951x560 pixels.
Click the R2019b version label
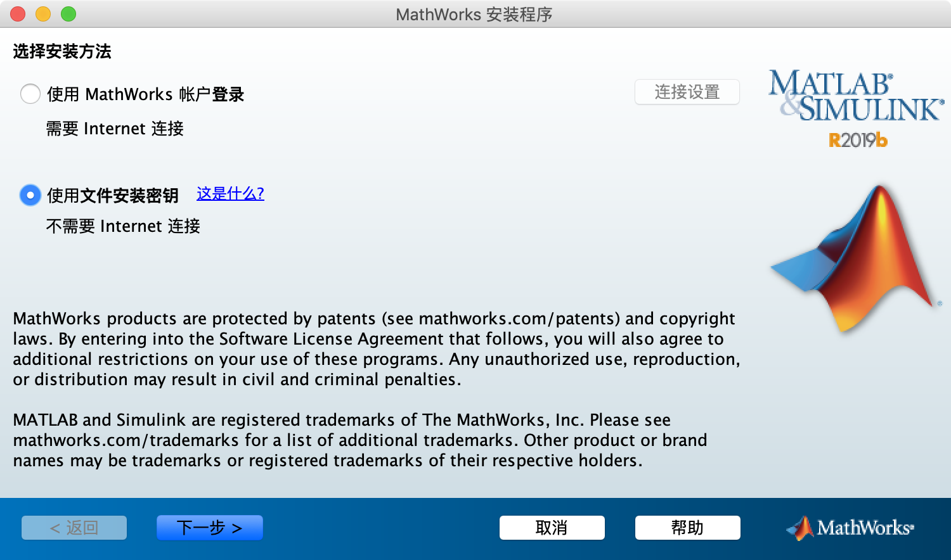[858, 140]
